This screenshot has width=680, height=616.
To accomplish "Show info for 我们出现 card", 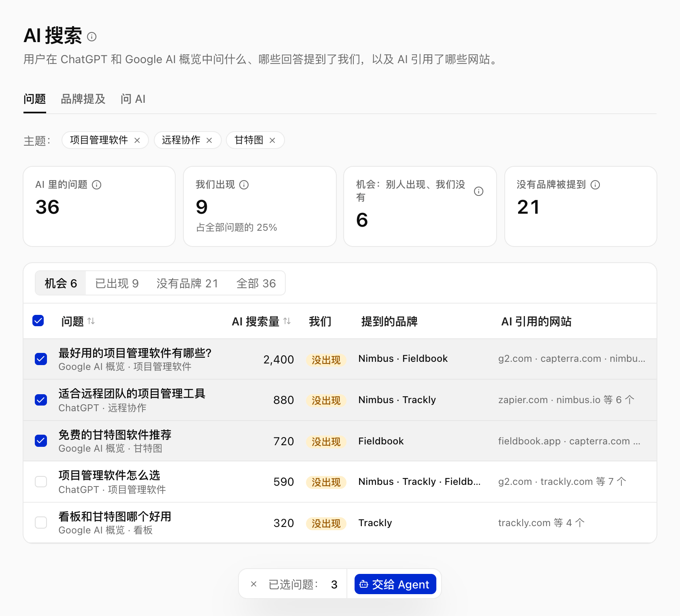I will tap(244, 185).
